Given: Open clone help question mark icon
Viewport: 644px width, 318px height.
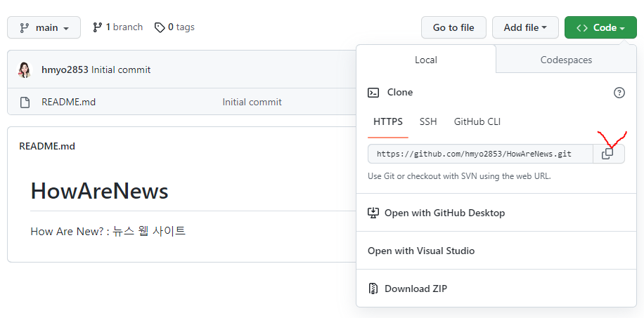Looking at the screenshot, I should (x=619, y=93).
